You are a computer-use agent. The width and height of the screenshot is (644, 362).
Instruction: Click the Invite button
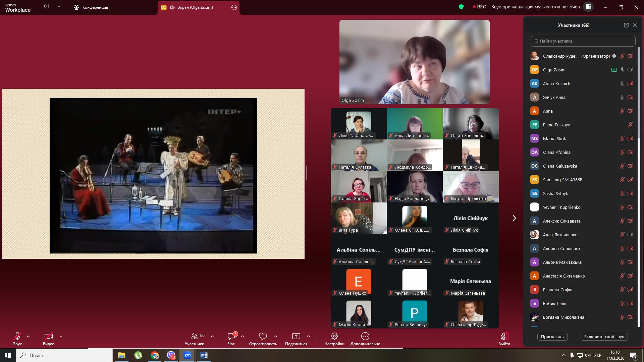(552, 337)
